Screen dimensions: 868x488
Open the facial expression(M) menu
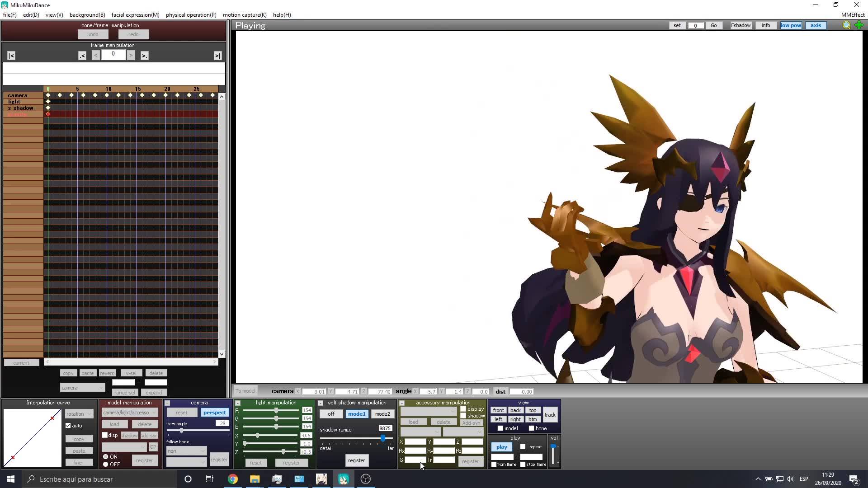pos(136,15)
